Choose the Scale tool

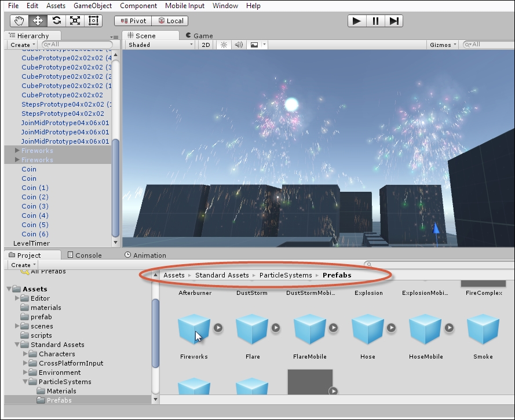(x=75, y=20)
